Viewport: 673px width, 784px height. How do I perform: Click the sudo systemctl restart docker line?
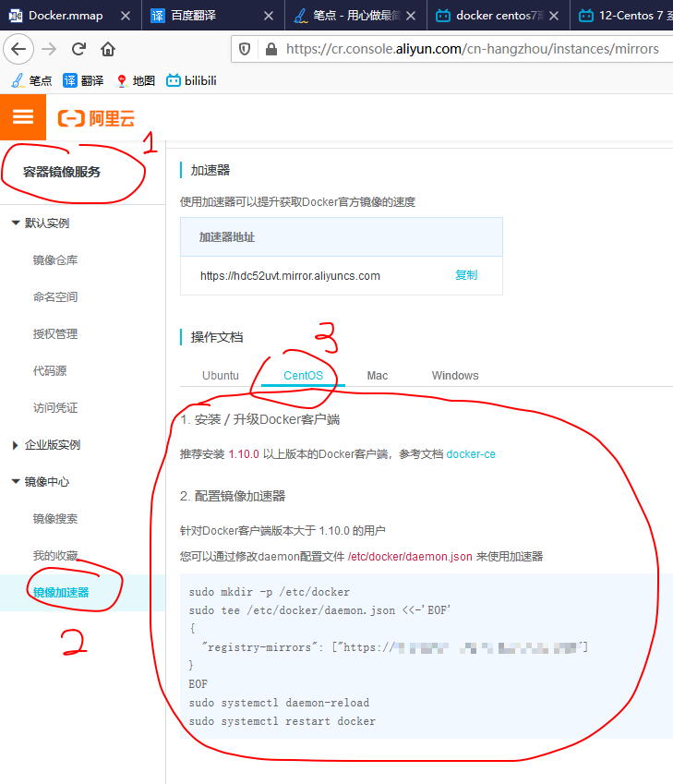coord(282,721)
